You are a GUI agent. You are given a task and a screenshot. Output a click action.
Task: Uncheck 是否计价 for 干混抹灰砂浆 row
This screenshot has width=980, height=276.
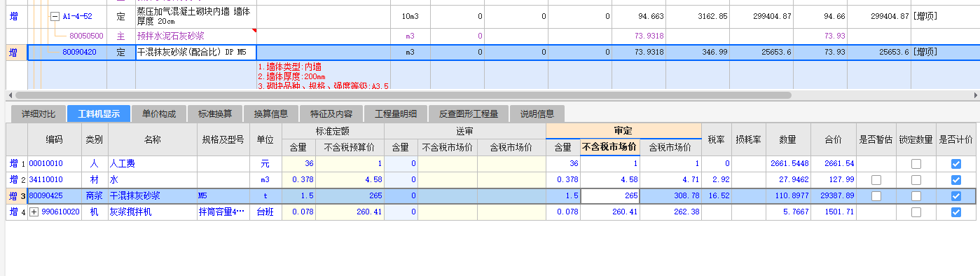(956, 196)
